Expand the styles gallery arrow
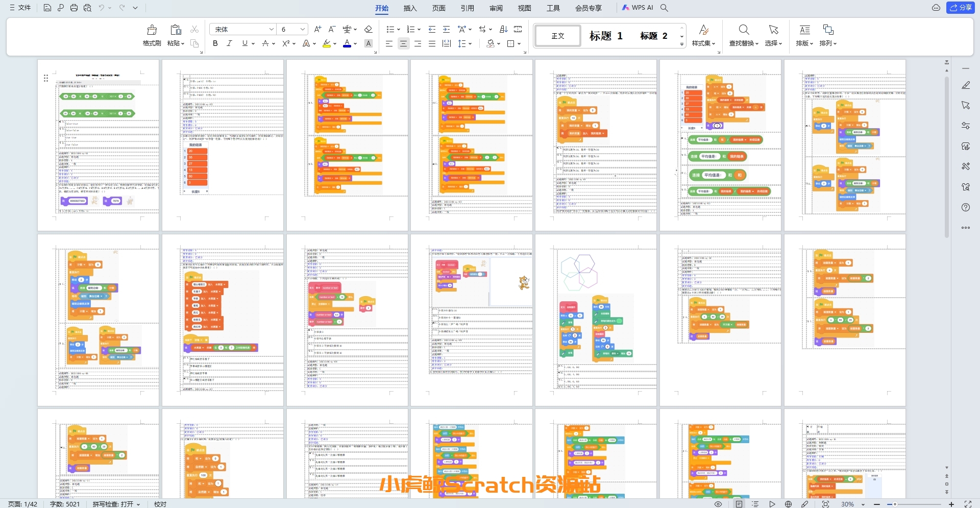This screenshot has height=508, width=980. (682, 44)
